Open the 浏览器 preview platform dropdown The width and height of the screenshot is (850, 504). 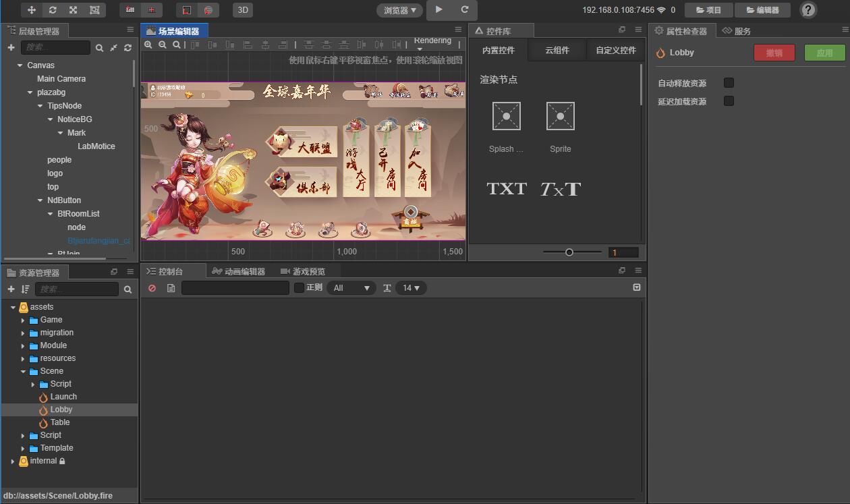(x=399, y=10)
